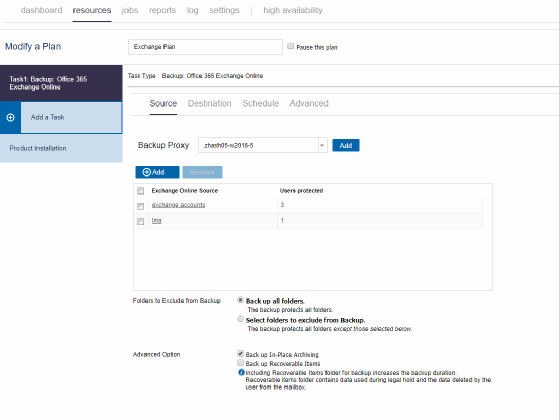The width and height of the screenshot is (559, 420).
Task: Tick the select-all checkbox in table header
Action: 140,191
